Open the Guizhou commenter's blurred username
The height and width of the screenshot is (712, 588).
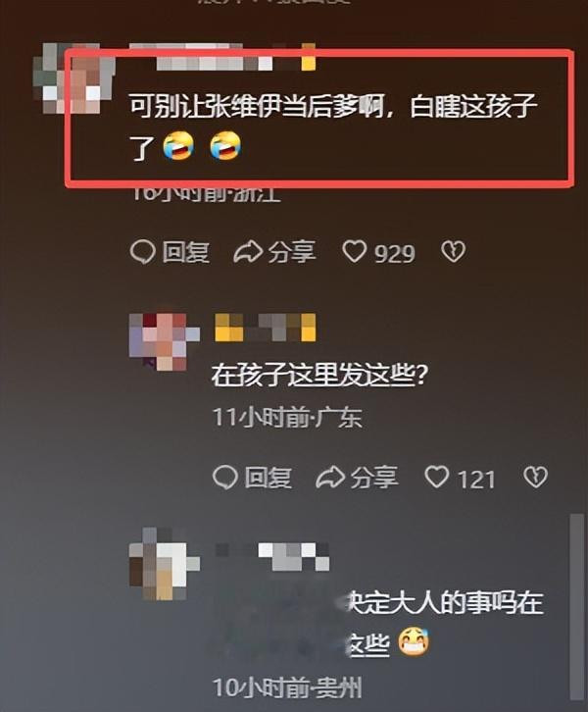point(272,557)
